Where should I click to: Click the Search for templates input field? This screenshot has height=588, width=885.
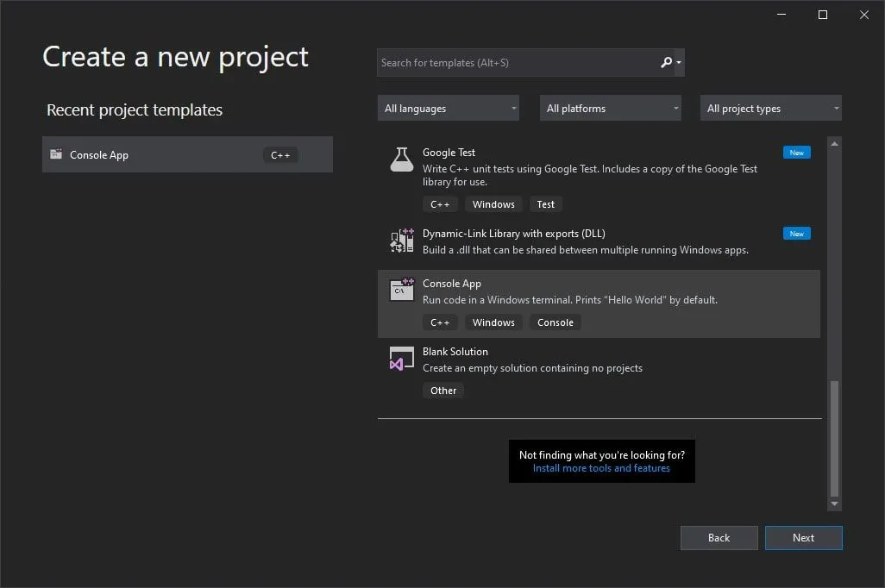pyautogui.click(x=518, y=62)
